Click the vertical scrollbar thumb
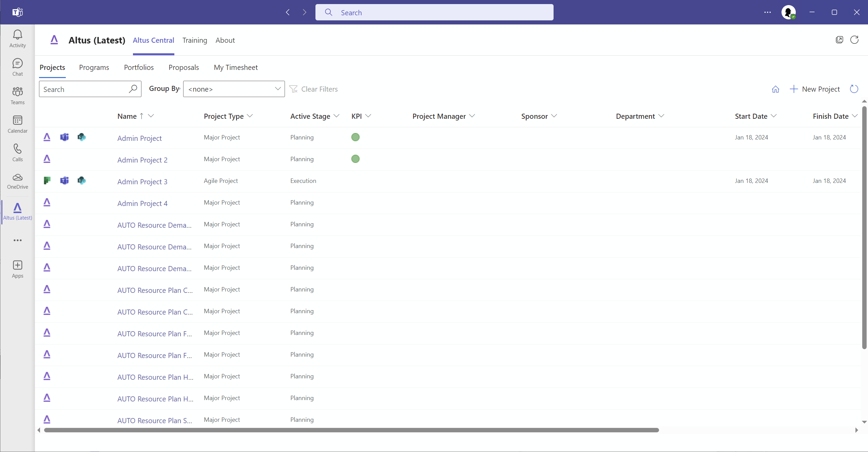The width and height of the screenshot is (868, 452). tap(864, 227)
